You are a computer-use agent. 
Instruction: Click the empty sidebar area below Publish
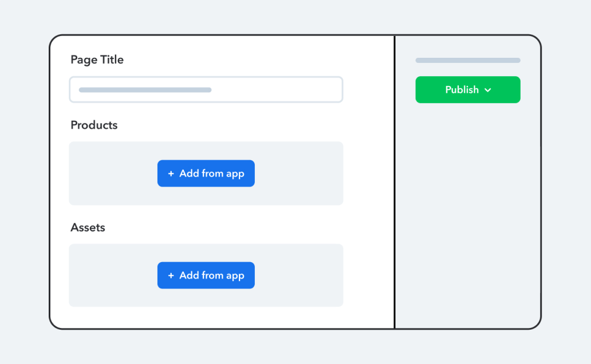[468, 215]
